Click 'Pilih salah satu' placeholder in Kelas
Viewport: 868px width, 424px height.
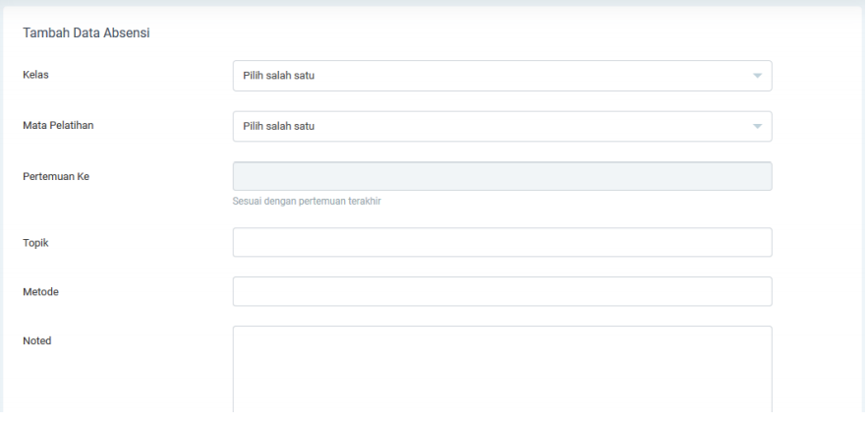point(278,76)
